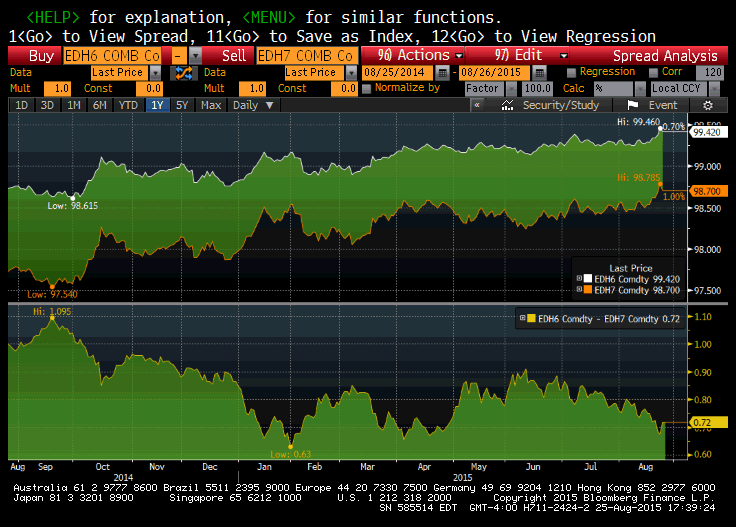
Task: Click the start date field 08/25/2014
Action: (x=400, y=72)
